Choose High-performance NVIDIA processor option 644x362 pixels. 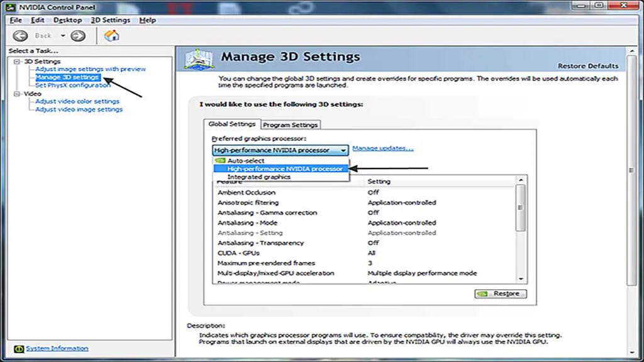pyautogui.click(x=281, y=168)
